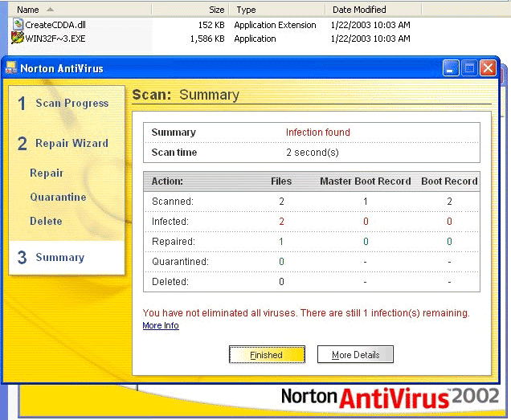Click the Norton AntiVirus 2002 logo
The width and height of the screenshot is (511, 420).
[x=389, y=398]
